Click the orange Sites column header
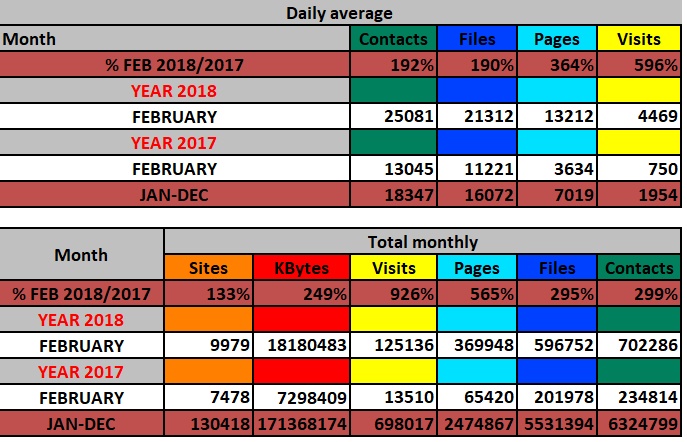687x442 pixels. point(206,268)
